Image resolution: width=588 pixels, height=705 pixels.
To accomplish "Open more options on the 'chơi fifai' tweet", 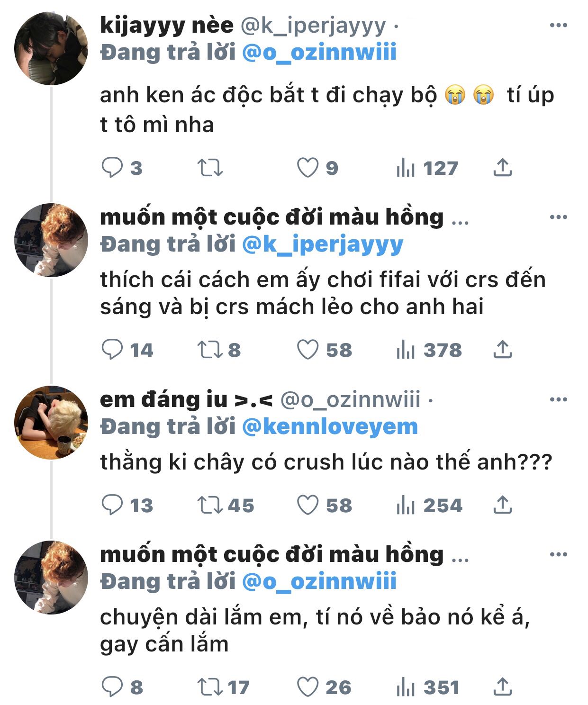I will tap(559, 217).
